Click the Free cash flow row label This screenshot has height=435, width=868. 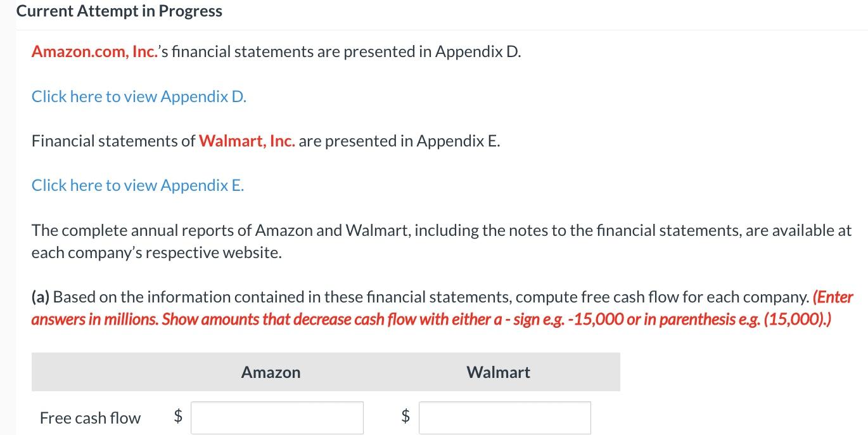pyautogui.click(x=90, y=418)
